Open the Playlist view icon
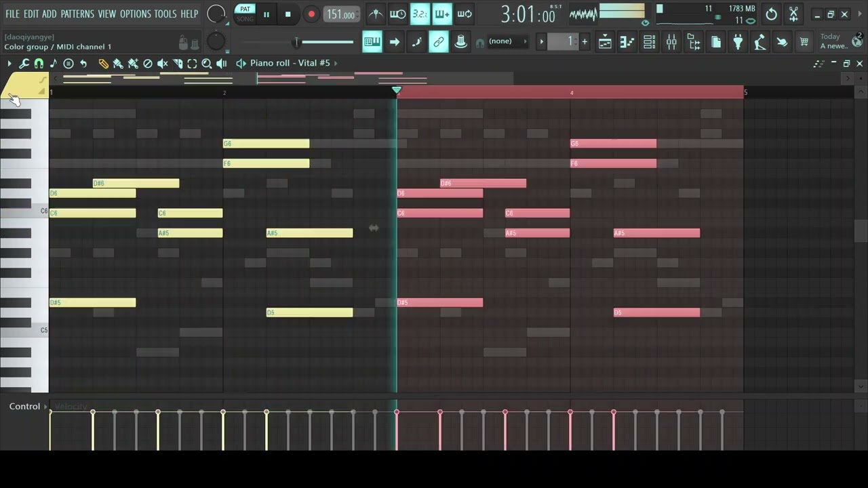 click(x=605, y=42)
